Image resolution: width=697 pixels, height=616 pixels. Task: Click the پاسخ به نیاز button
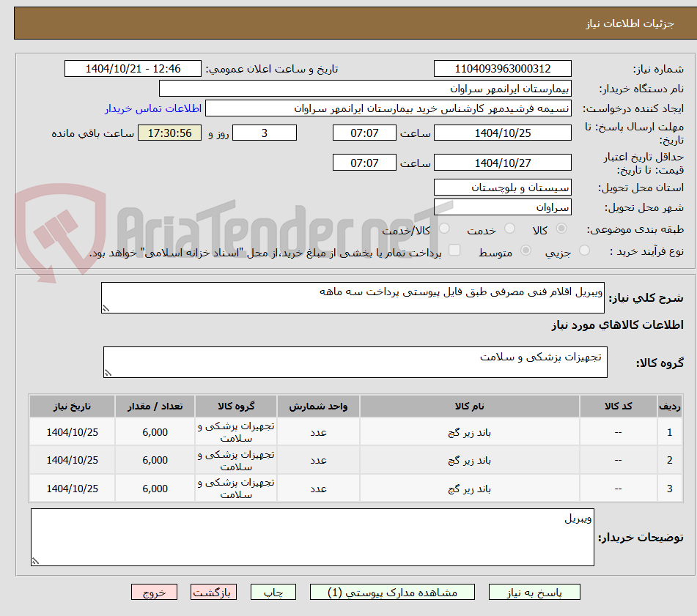[x=534, y=593]
